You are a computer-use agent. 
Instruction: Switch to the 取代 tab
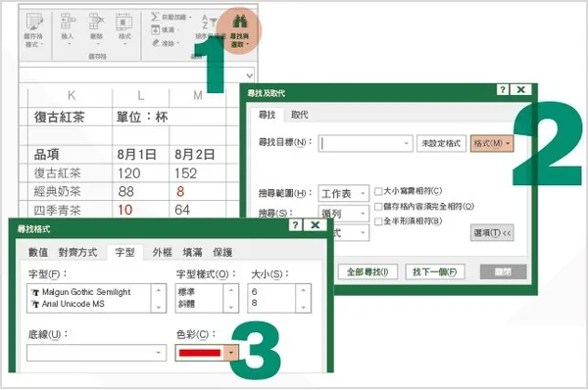click(299, 115)
